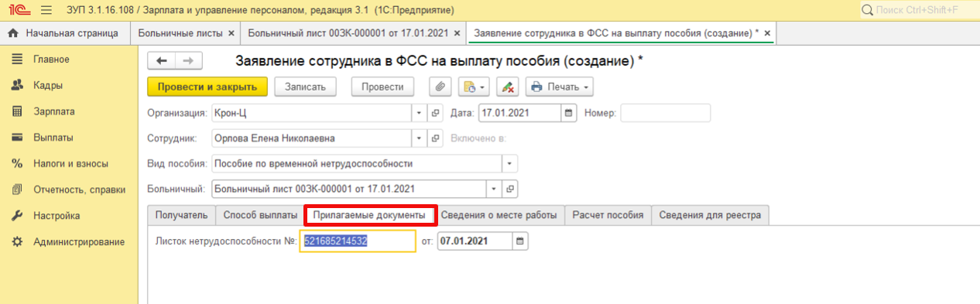This screenshot has width=980, height=304.
Task: Open the Зарплата sidebar section
Action: (53, 111)
